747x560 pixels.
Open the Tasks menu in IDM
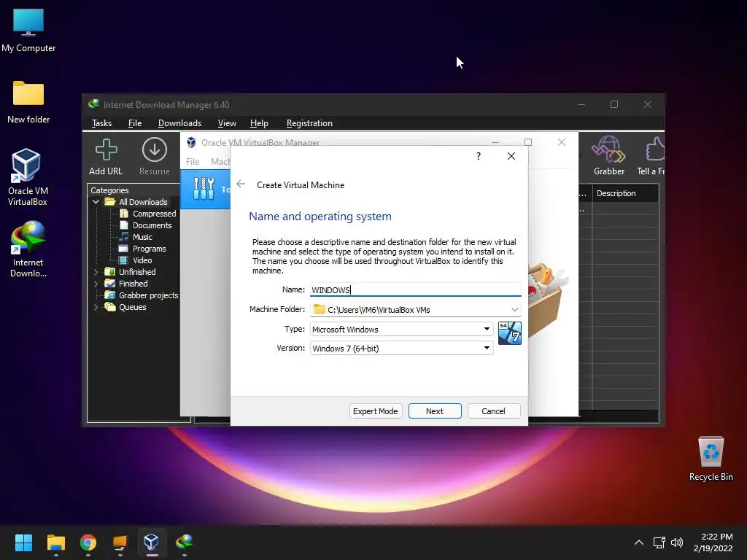tap(101, 123)
